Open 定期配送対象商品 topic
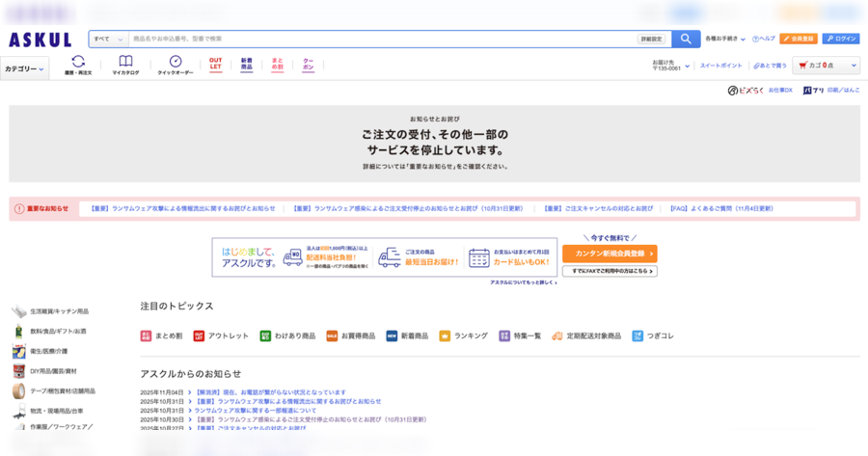This screenshot has height=456, width=868. [586, 336]
